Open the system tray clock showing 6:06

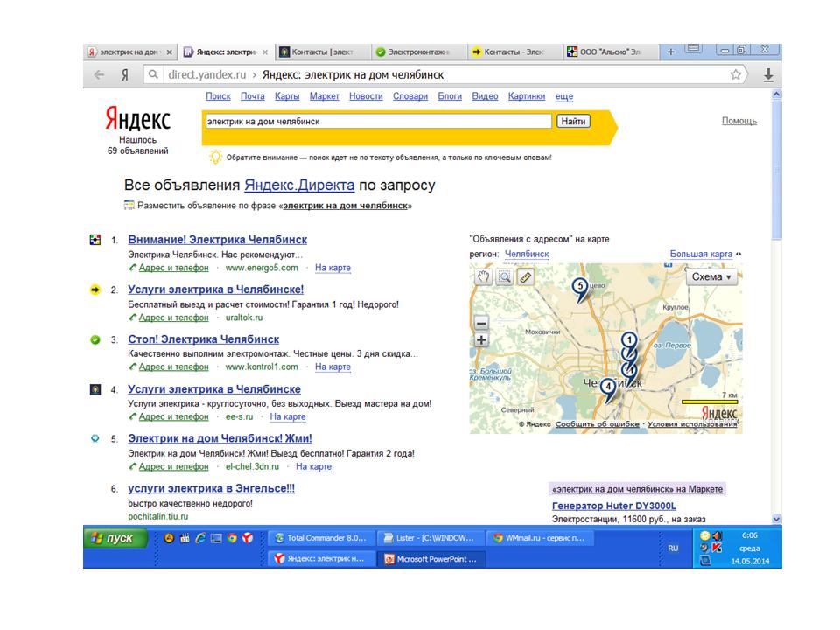(750, 535)
